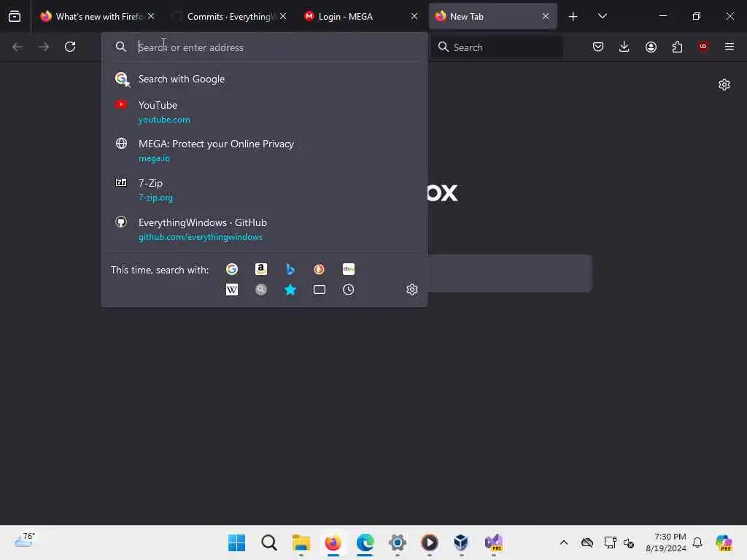Focus the Search or enter address field
Screen dimensions: 747x560
(264, 47)
